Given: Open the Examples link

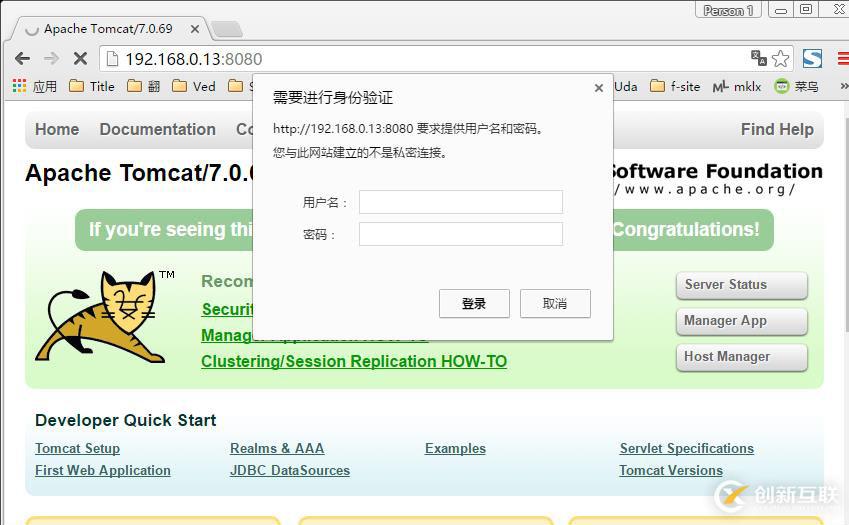Looking at the screenshot, I should click(x=455, y=448).
